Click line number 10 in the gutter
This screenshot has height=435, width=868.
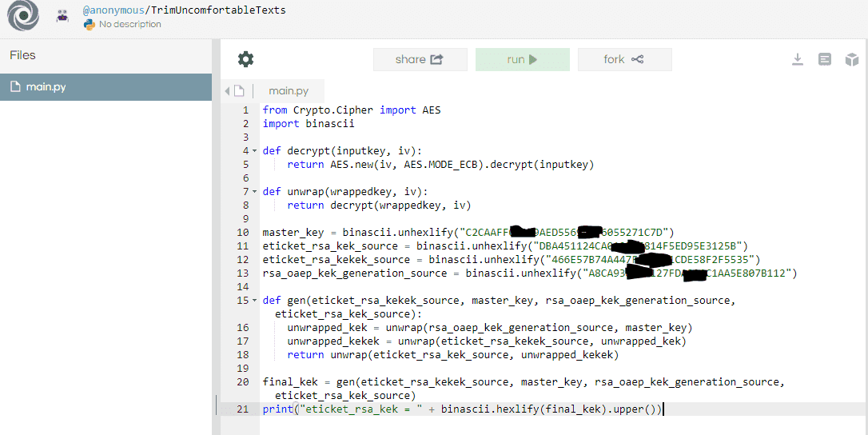point(242,232)
